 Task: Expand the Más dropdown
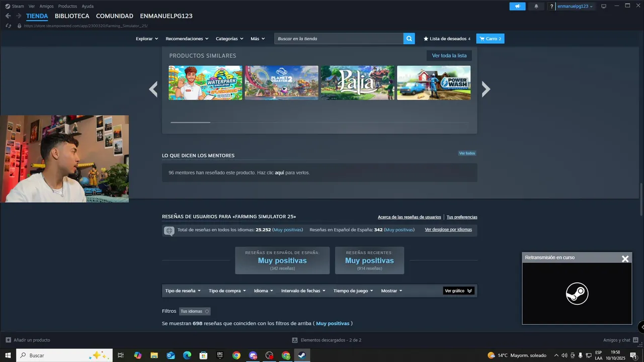258,39
